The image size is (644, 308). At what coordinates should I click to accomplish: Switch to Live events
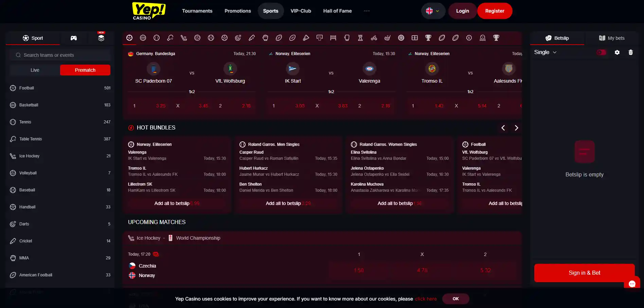35,70
